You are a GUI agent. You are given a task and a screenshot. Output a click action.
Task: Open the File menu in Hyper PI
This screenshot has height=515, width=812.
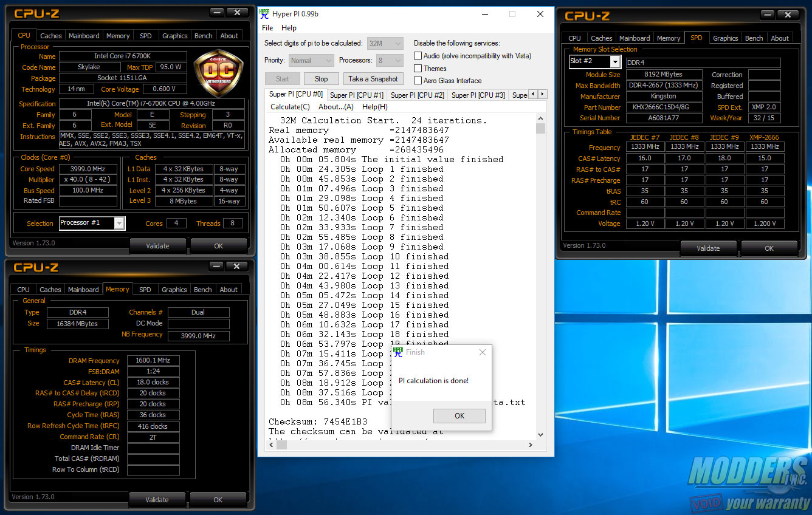click(267, 28)
